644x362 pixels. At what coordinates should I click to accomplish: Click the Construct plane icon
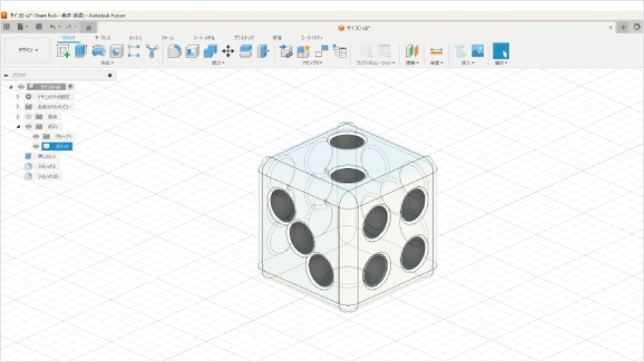(x=411, y=51)
